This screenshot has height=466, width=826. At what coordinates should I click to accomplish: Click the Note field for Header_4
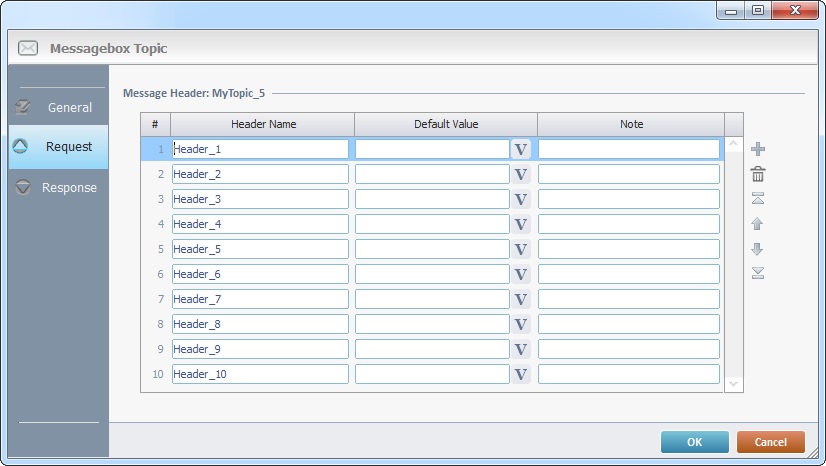(x=628, y=224)
